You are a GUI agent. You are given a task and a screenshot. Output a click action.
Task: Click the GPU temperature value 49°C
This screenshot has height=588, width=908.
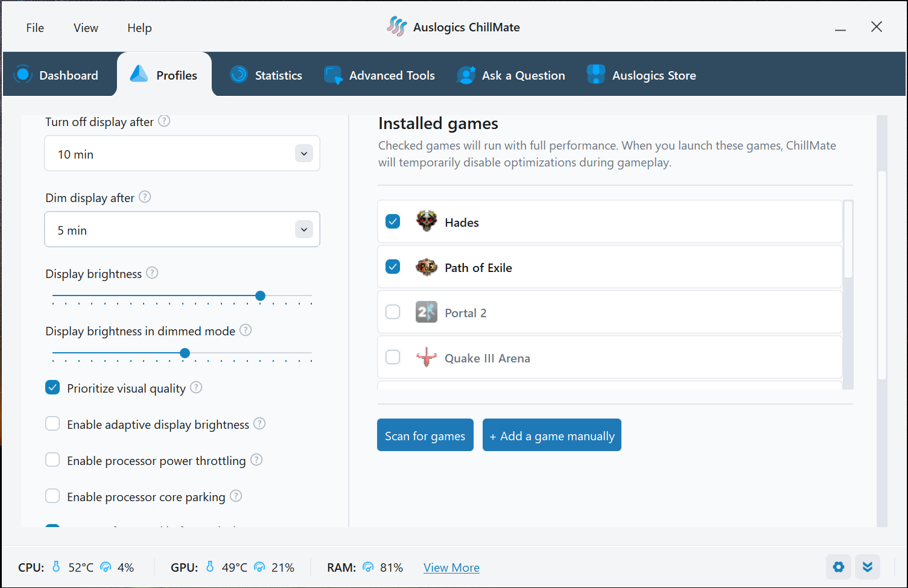pos(235,567)
